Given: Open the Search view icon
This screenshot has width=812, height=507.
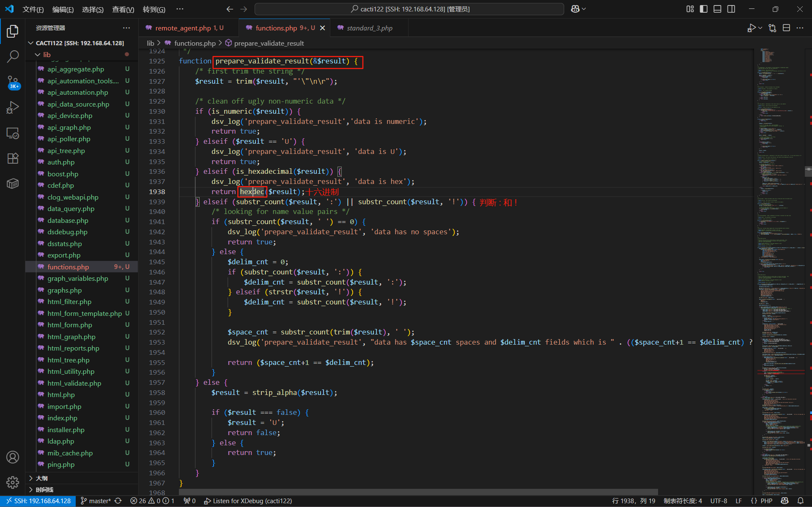Looking at the screenshot, I should coord(13,56).
